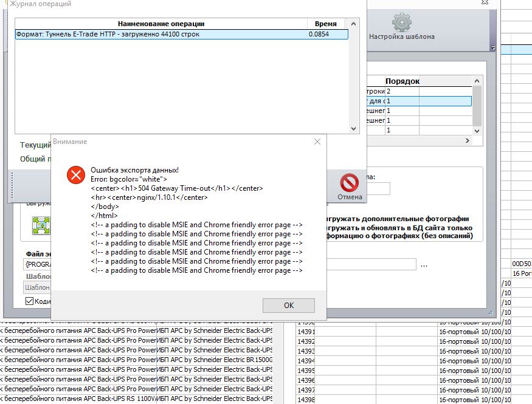The width and height of the screenshot is (532, 404).
Task: Click the 00D50 cell in the background grid
Action: 522,264
